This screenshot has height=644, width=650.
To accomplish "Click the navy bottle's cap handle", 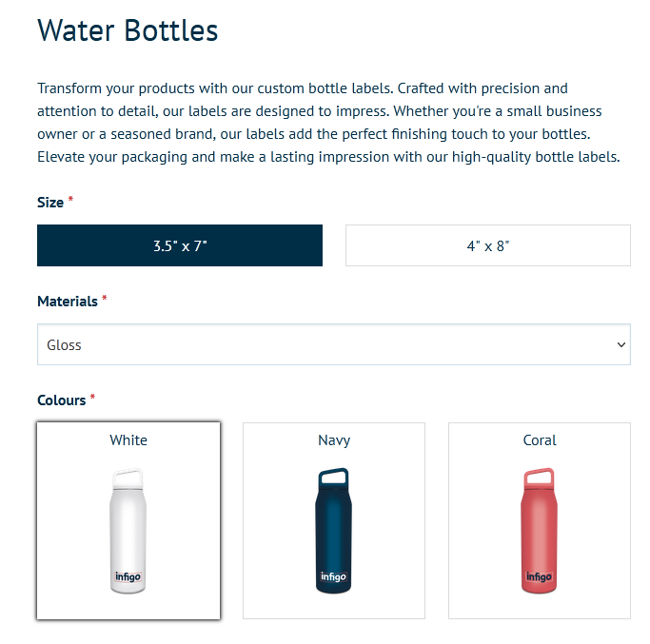I will (x=333, y=478).
